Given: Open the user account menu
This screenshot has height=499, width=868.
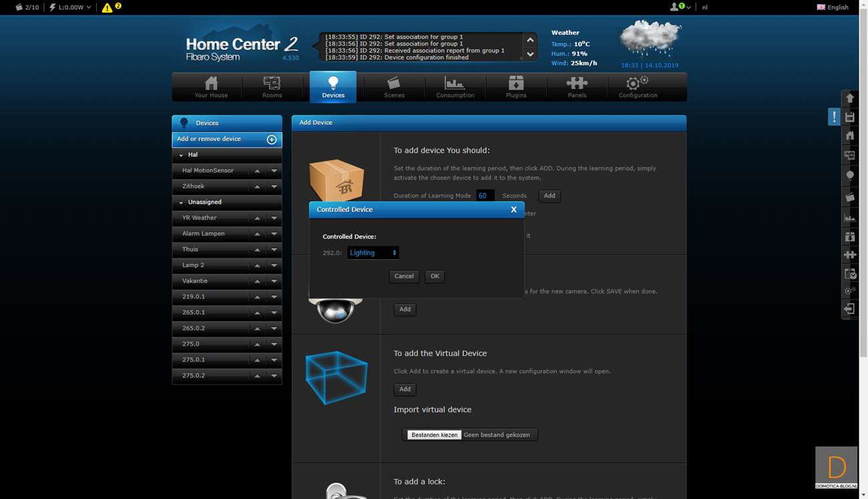Looking at the screenshot, I should [680, 7].
